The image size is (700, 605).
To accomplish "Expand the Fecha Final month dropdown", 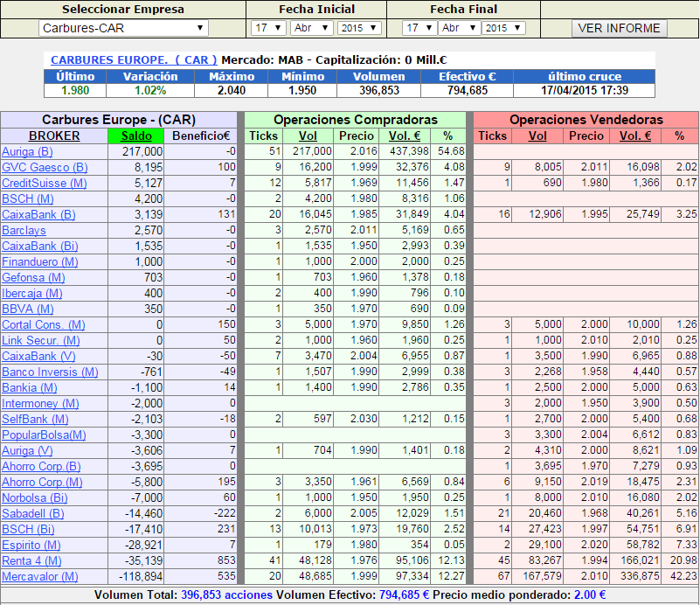I will coord(458,28).
